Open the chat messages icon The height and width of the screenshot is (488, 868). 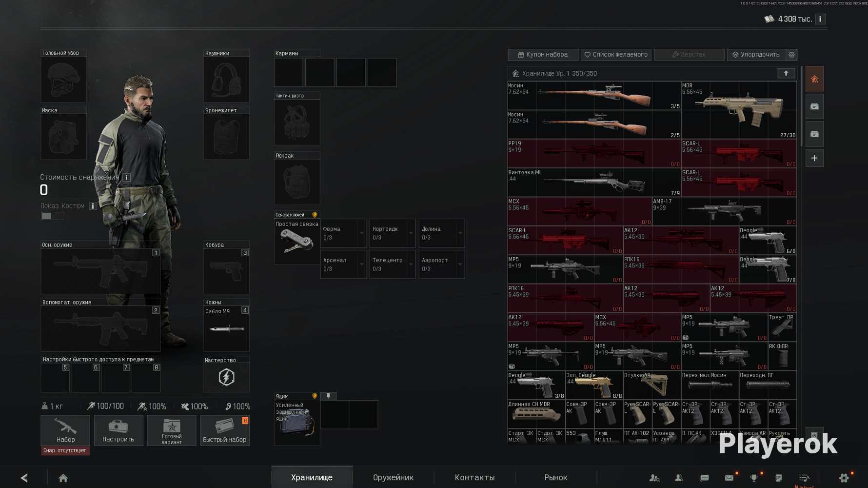(704, 478)
